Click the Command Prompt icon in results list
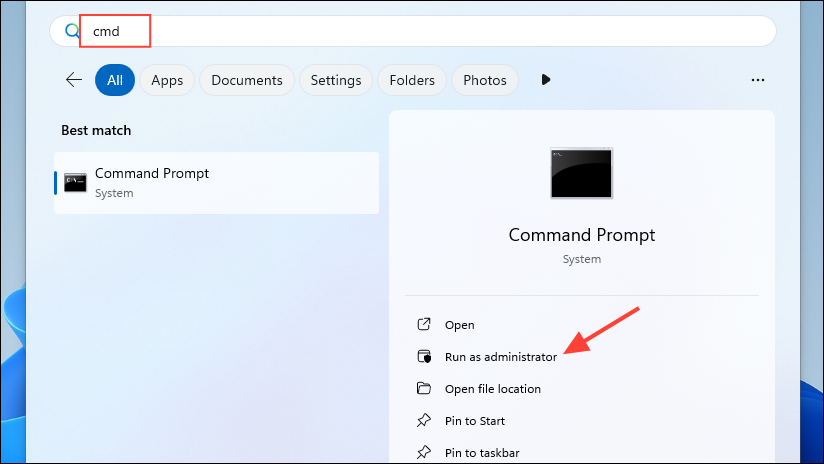The image size is (824, 464). [75, 182]
